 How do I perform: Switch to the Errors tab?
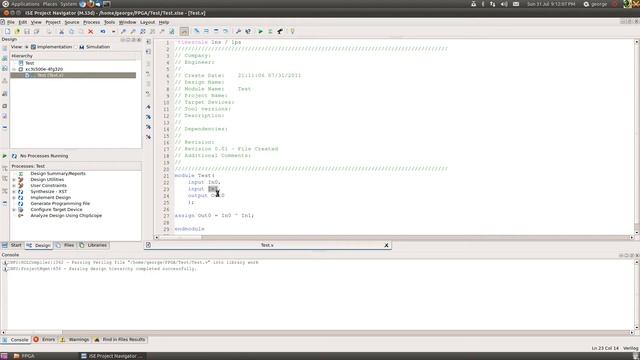[44, 340]
